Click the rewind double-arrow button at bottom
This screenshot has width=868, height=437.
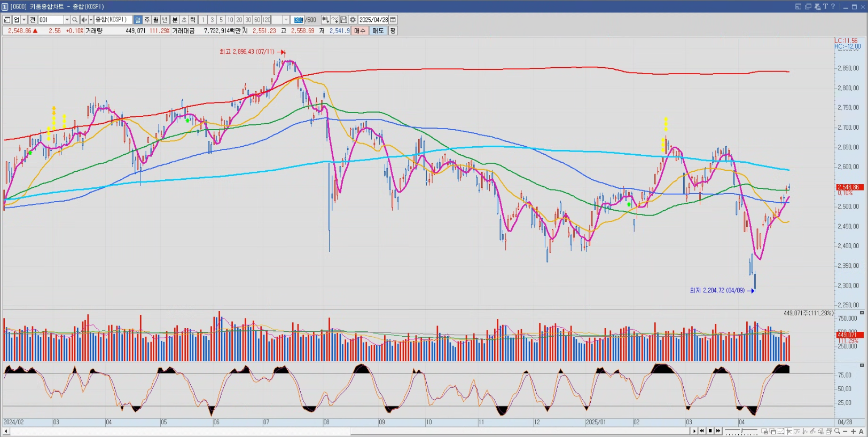click(x=702, y=431)
